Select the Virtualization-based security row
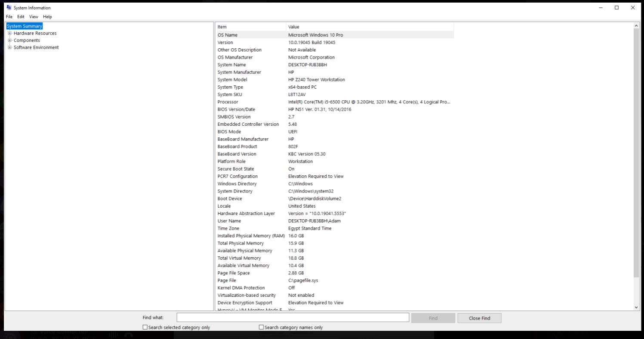This screenshot has width=644, height=339. pyautogui.click(x=335, y=295)
